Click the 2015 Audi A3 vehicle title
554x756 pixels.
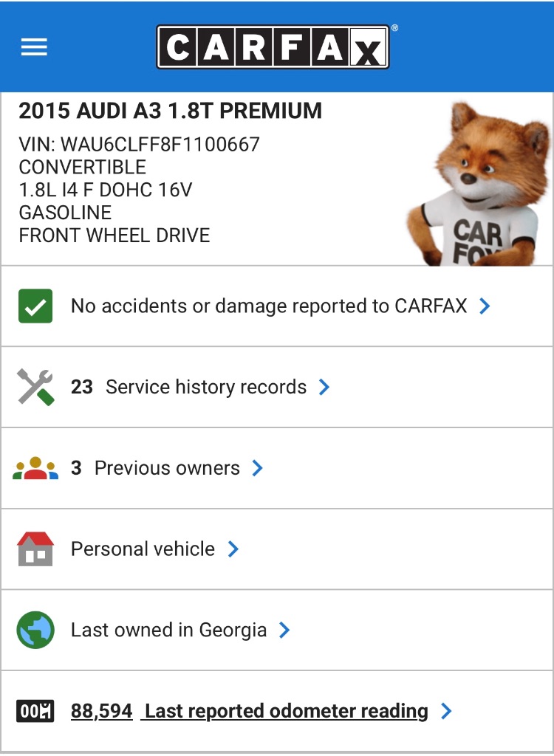(x=170, y=111)
